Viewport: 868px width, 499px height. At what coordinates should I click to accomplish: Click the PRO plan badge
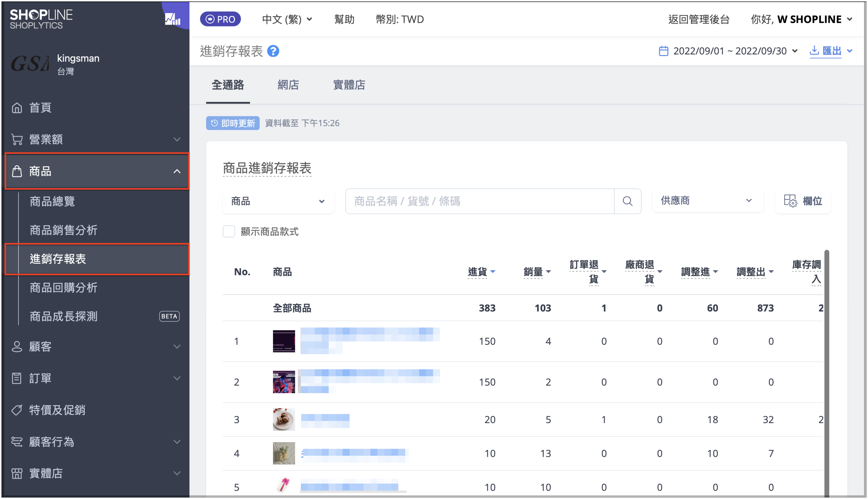tap(220, 19)
